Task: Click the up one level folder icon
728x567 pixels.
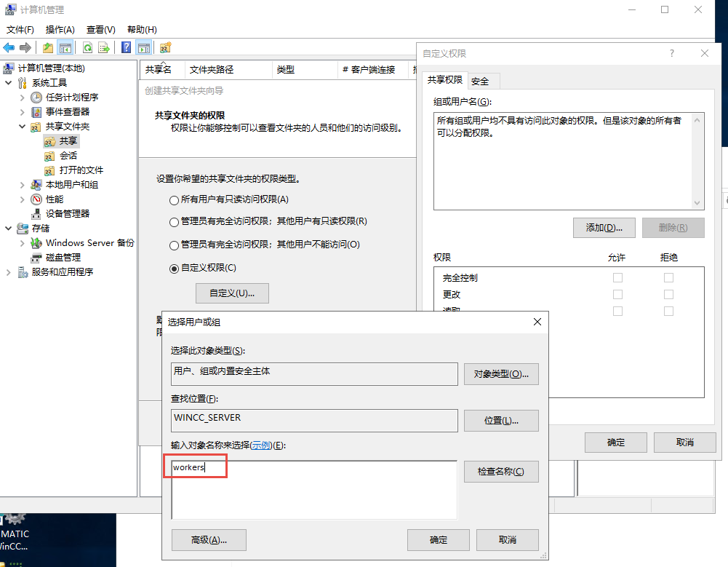Action: click(48, 47)
